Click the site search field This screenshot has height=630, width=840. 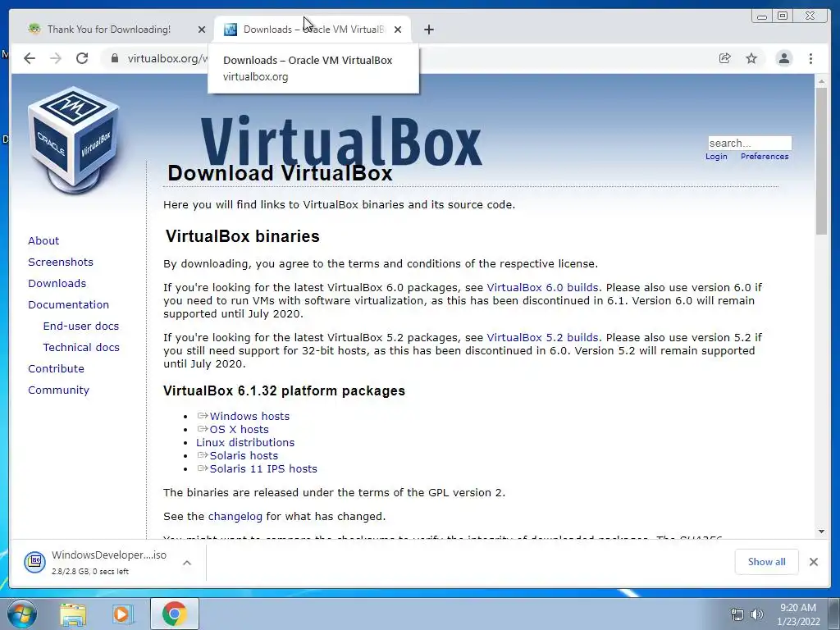coord(750,143)
